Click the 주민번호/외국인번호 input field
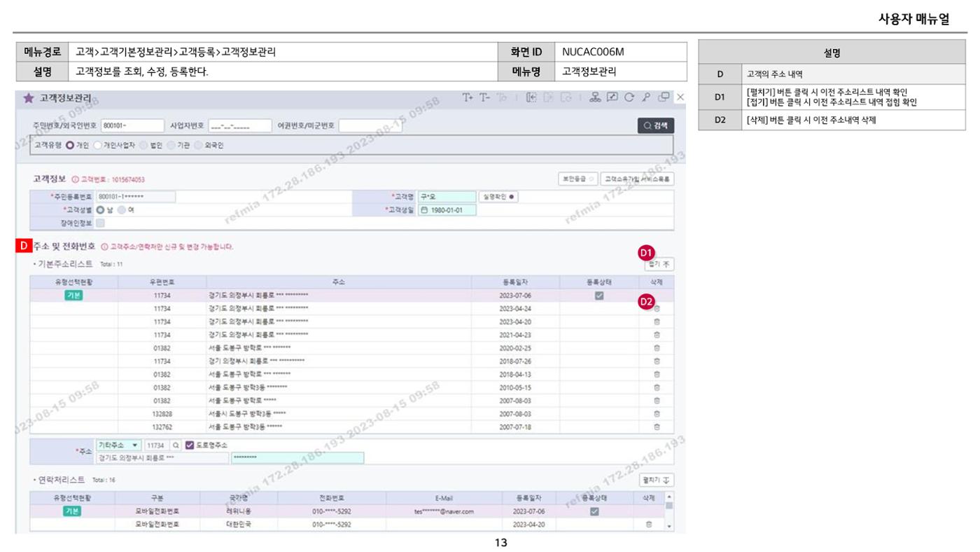980x552 pixels. tap(132, 126)
